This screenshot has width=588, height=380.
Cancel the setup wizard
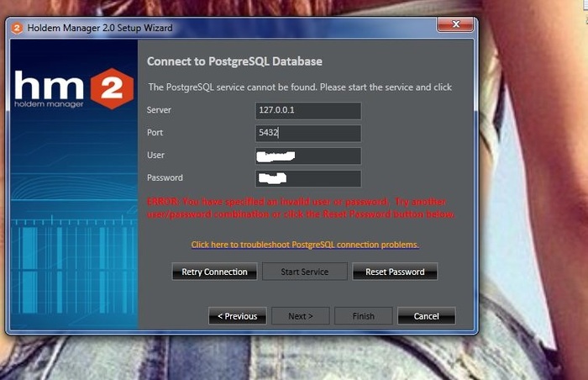coord(427,316)
